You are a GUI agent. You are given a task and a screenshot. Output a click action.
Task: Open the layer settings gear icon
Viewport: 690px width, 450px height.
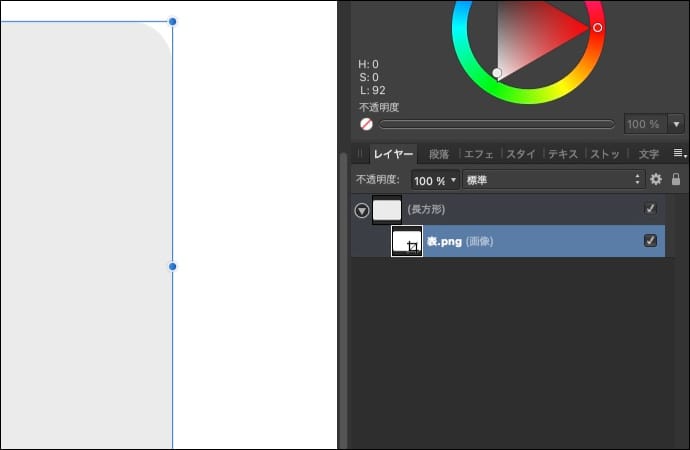[x=656, y=180]
